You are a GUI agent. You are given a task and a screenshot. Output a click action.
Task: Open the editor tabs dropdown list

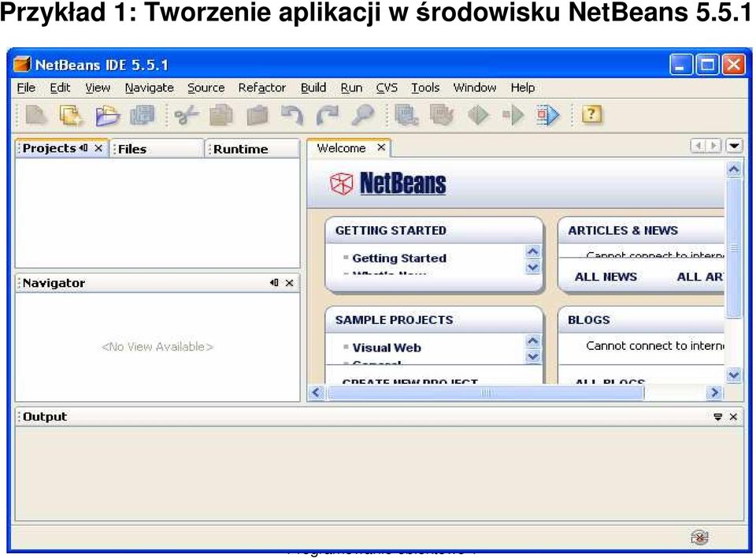coord(734,146)
